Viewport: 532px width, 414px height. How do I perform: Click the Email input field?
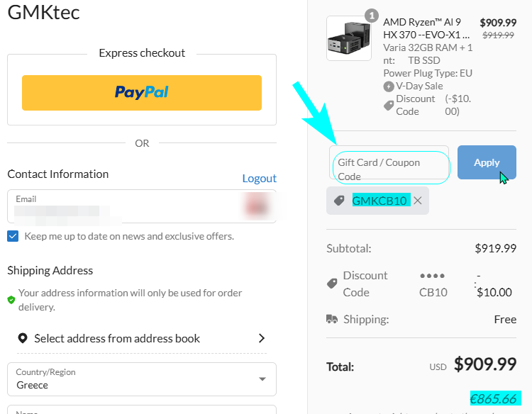coord(142,206)
